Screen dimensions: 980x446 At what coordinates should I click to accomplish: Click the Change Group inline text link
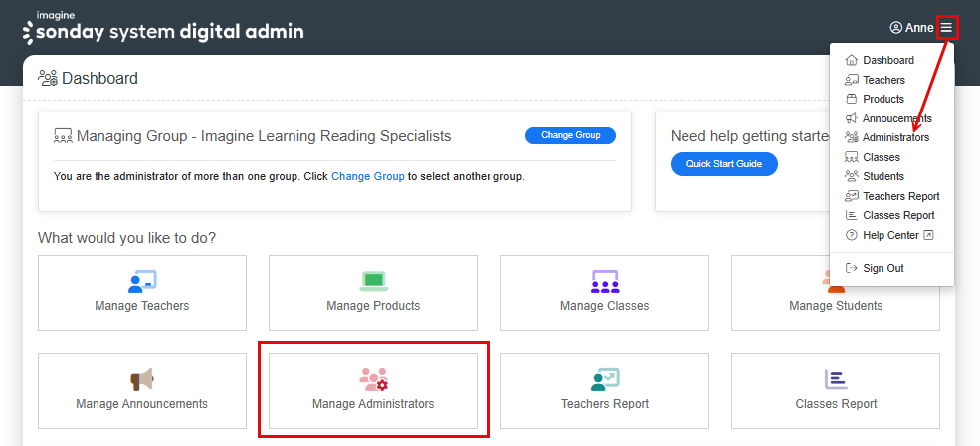[367, 177]
